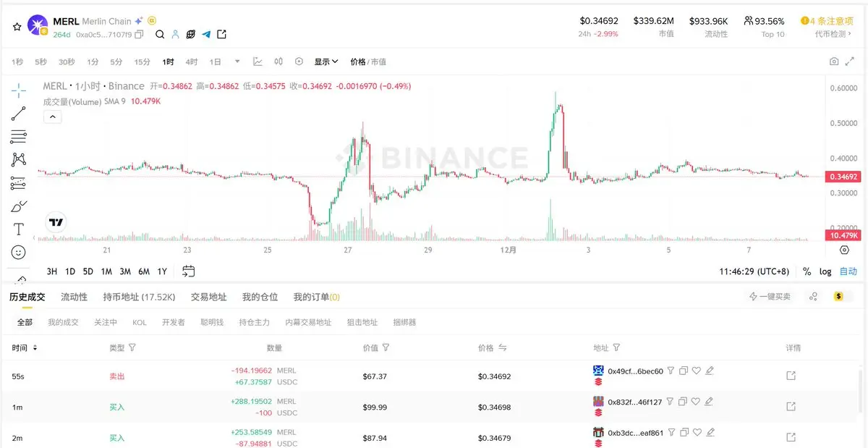
Task: Open address 0x832f...46f127
Action: [x=634, y=402]
